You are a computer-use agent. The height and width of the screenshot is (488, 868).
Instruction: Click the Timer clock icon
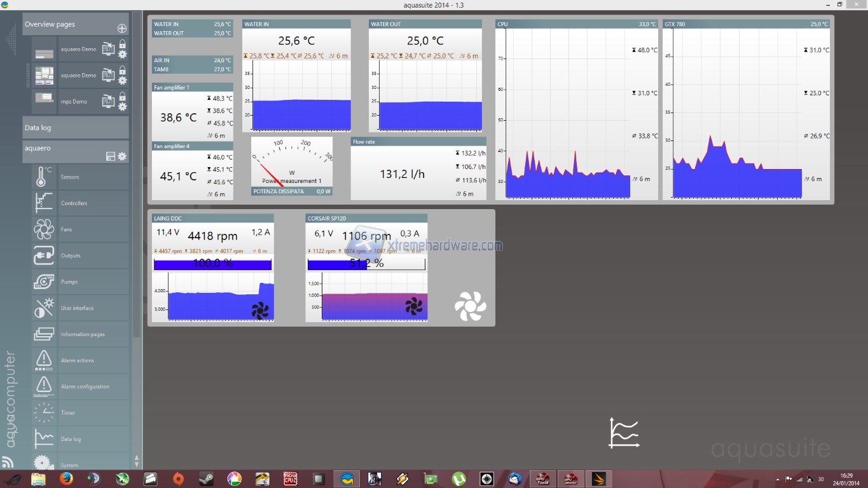pos(44,413)
